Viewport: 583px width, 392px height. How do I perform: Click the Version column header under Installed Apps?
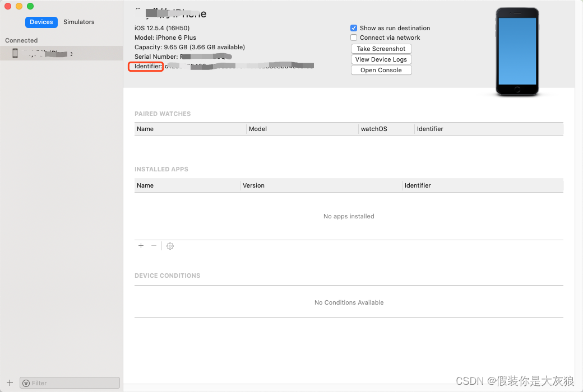252,185
